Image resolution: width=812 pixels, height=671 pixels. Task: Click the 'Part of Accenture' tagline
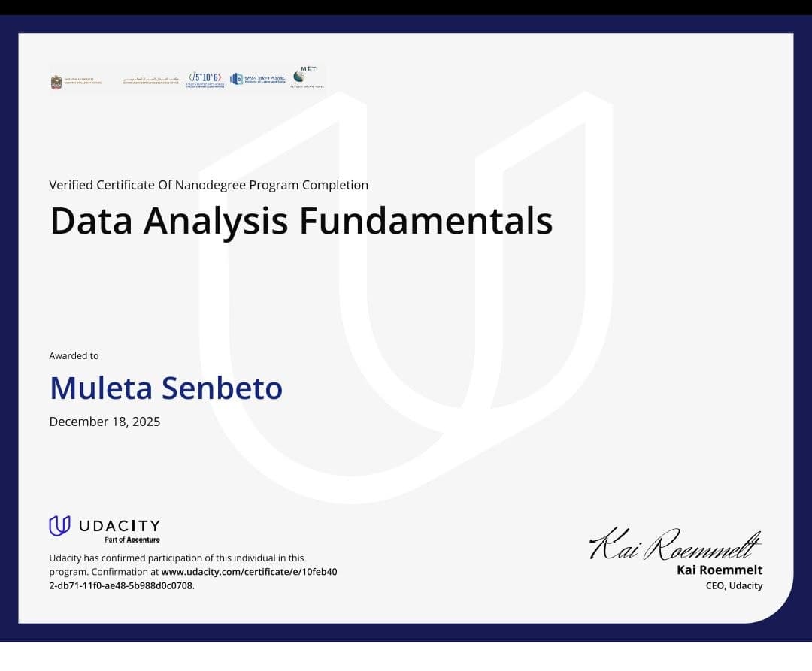tap(132, 540)
